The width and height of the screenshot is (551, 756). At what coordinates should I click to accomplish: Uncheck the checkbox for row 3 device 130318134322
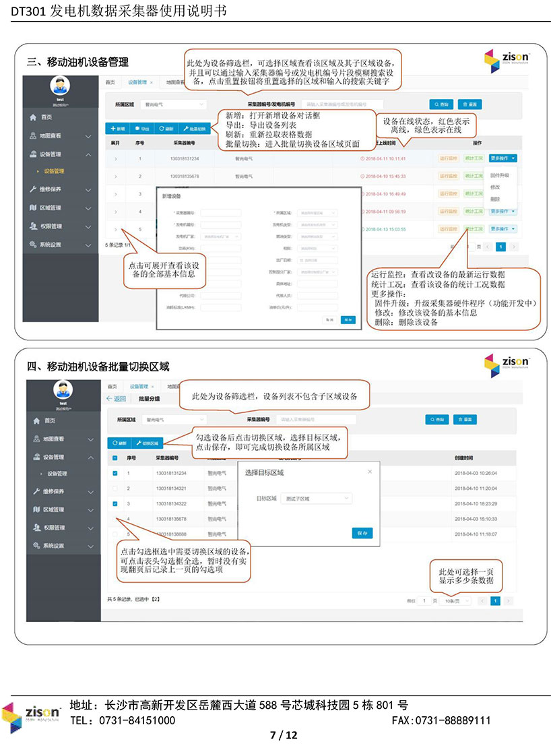pos(115,503)
